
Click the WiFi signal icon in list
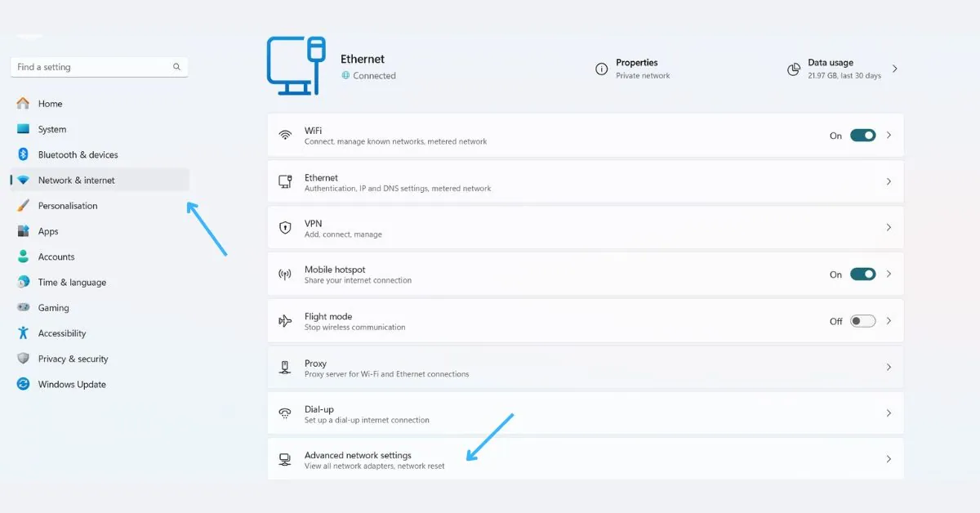tap(285, 136)
